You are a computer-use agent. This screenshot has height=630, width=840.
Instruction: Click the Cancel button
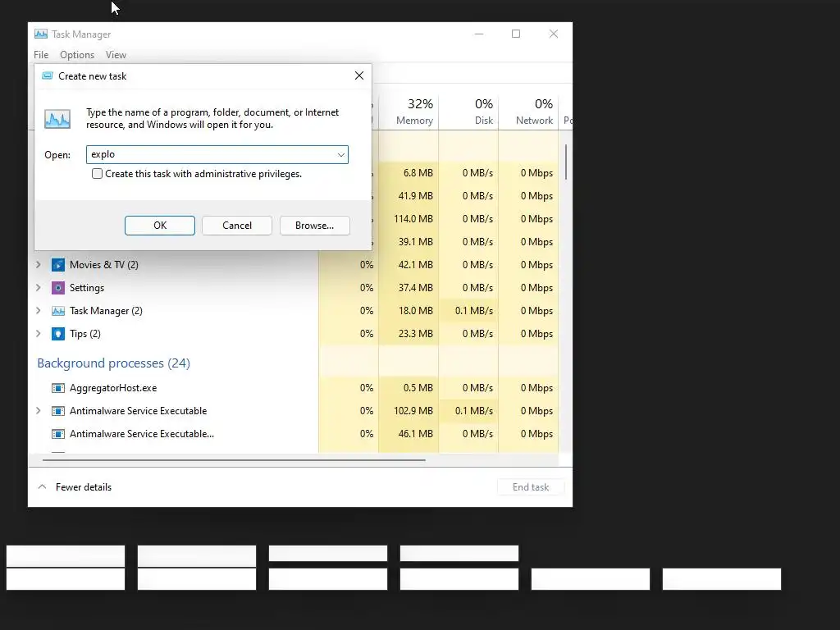click(x=237, y=226)
